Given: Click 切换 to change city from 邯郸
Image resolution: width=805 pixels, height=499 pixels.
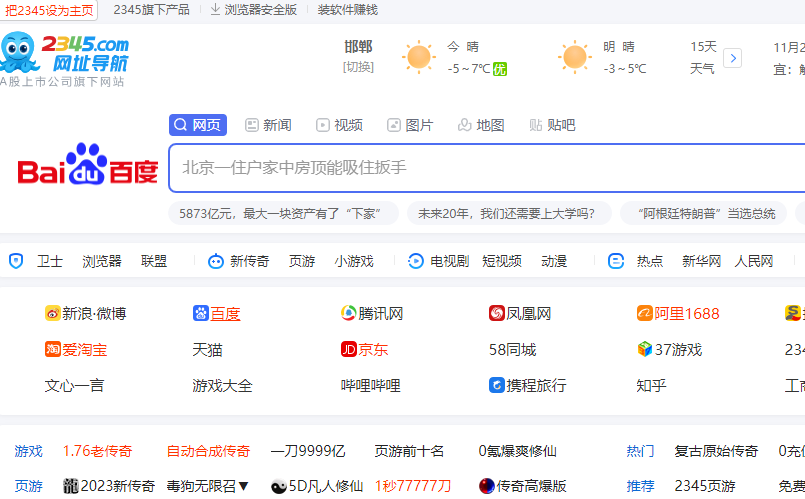Looking at the screenshot, I should [358, 67].
